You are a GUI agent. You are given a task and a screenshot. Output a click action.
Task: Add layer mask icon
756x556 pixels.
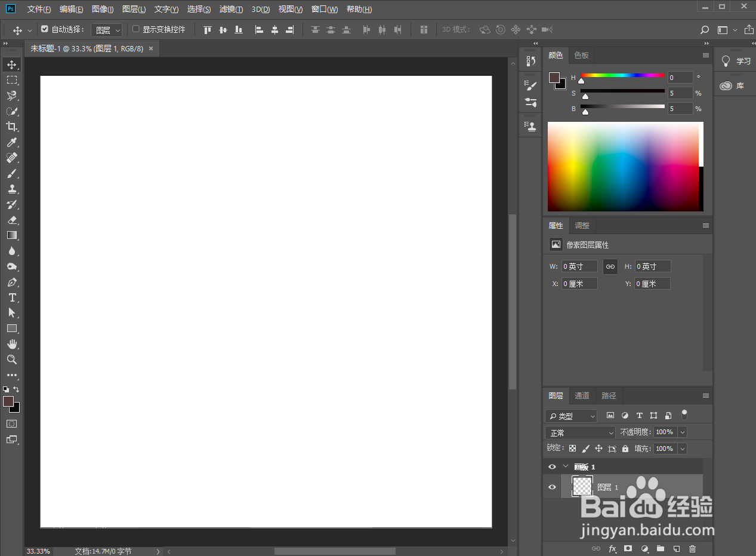(628, 548)
